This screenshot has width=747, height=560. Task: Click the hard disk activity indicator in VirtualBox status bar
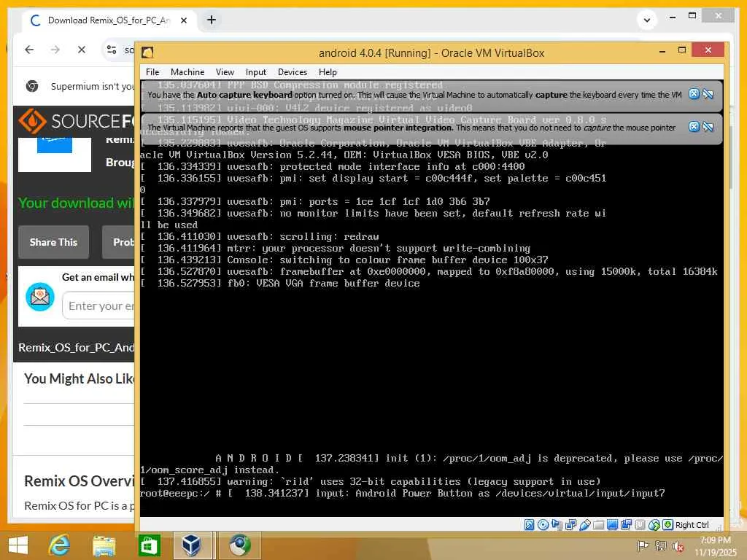click(529, 525)
